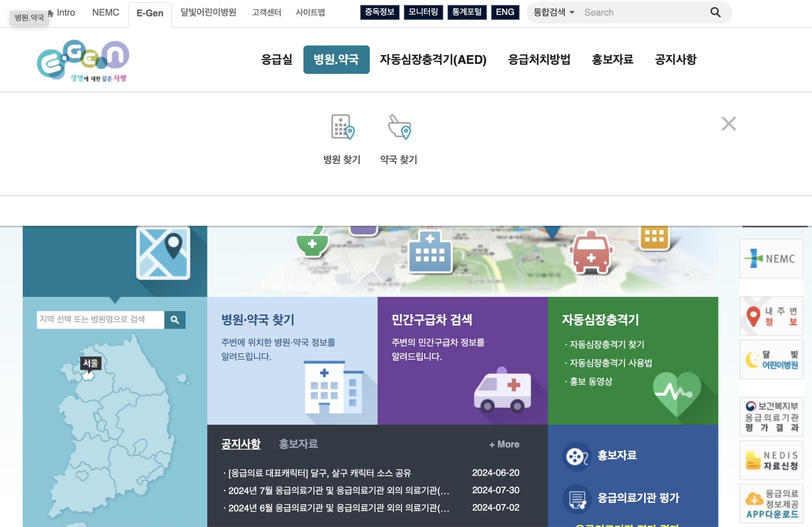Click the 병원 찾기 hospital finder icon

pyautogui.click(x=342, y=127)
